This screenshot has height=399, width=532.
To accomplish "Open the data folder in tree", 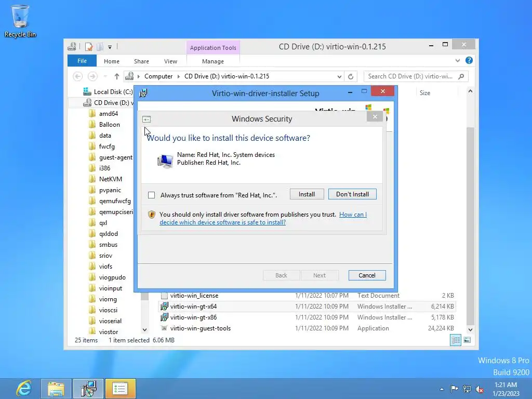I will 105,136.
